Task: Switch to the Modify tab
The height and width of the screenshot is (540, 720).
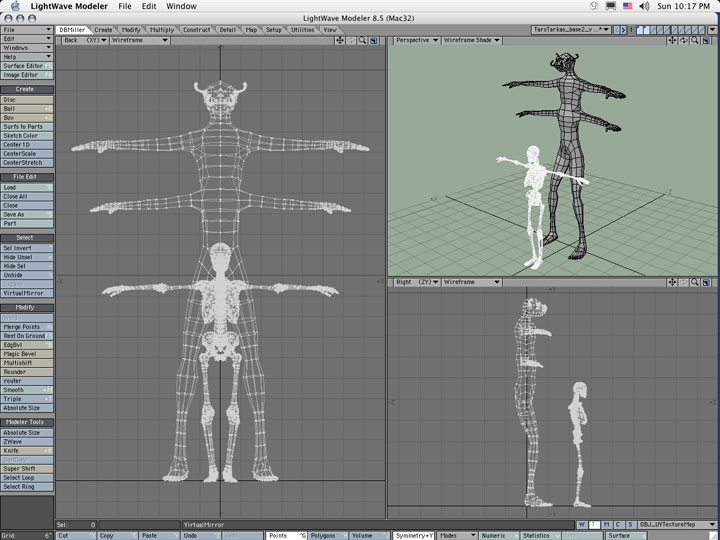Action: [x=131, y=30]
